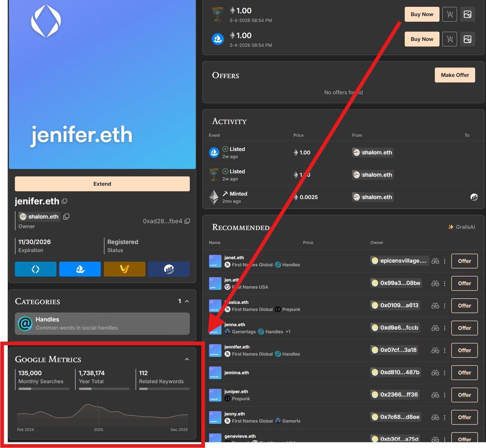Viewport: 486px width, 448px height.
Task: Select the ENS app icon below Extend
Action: [36, 269]
